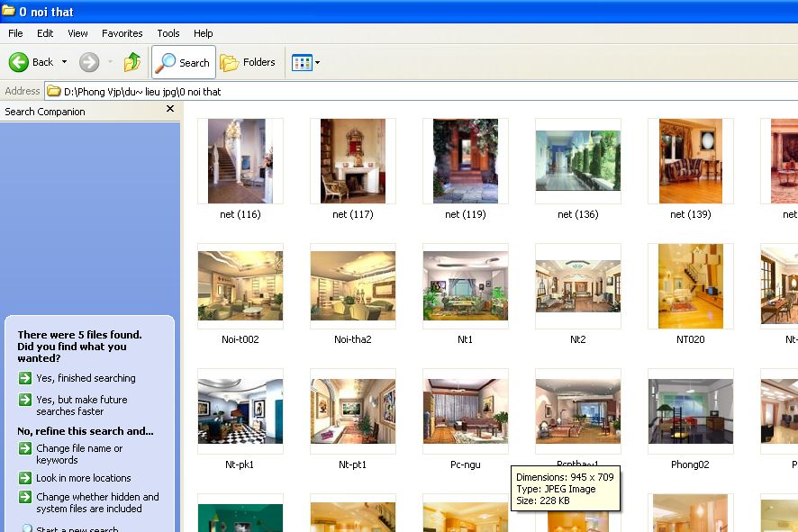Click arrow icon beside 'make future searches faster'
Viewport: 798px width, 532px height.
(x=25, y=400)
